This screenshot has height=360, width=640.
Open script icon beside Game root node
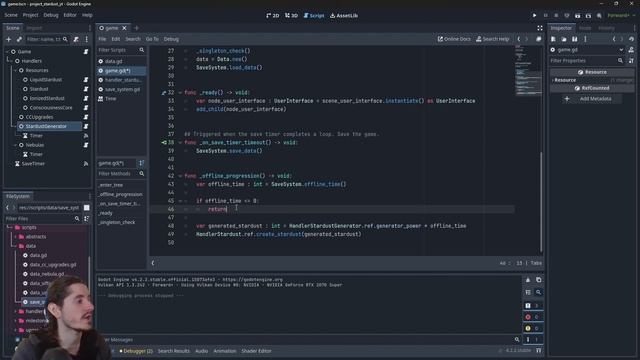[x=86, y=52]
